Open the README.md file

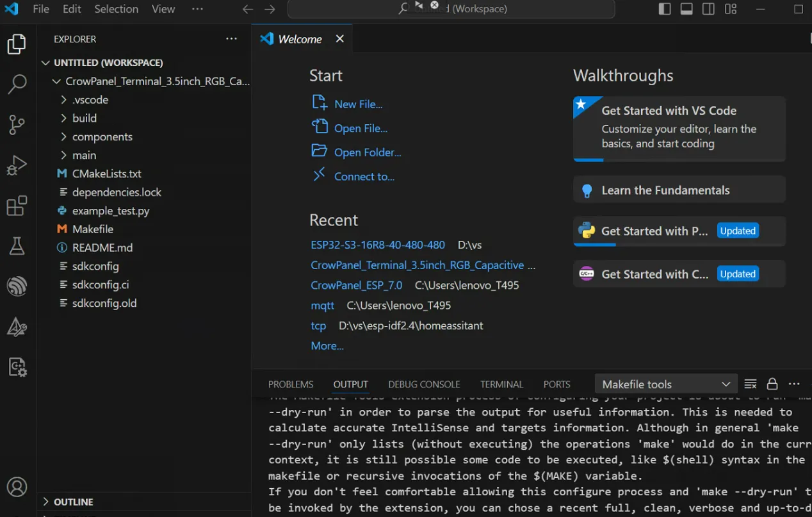tap(102, 247)
